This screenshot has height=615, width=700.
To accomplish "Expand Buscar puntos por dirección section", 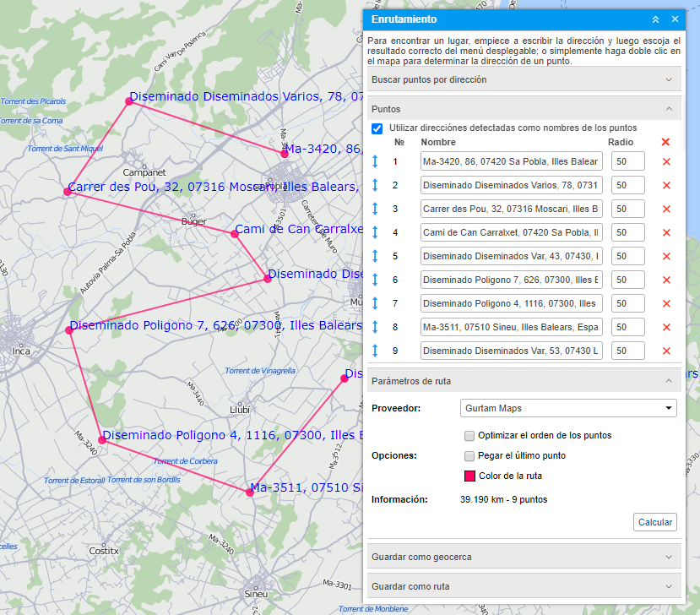I will click(x=524, y=79).
